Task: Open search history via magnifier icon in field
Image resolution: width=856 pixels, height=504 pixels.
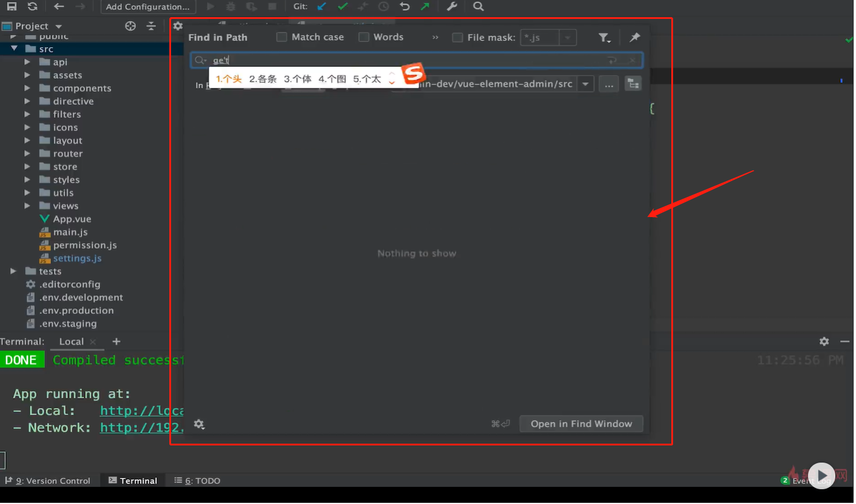Action: point(201,60)
